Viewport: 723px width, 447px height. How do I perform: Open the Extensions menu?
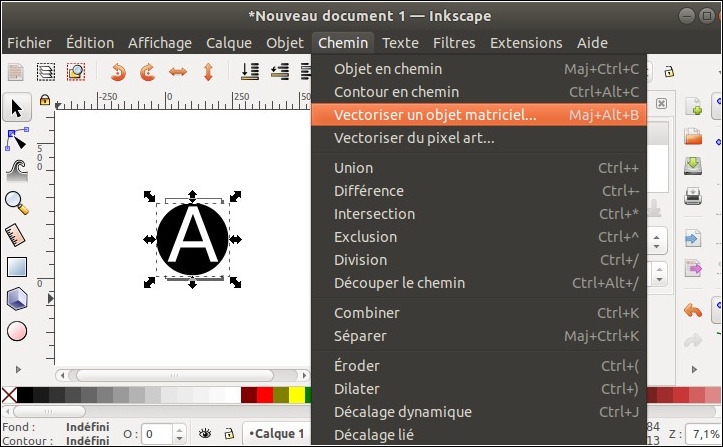coord(526,43)
